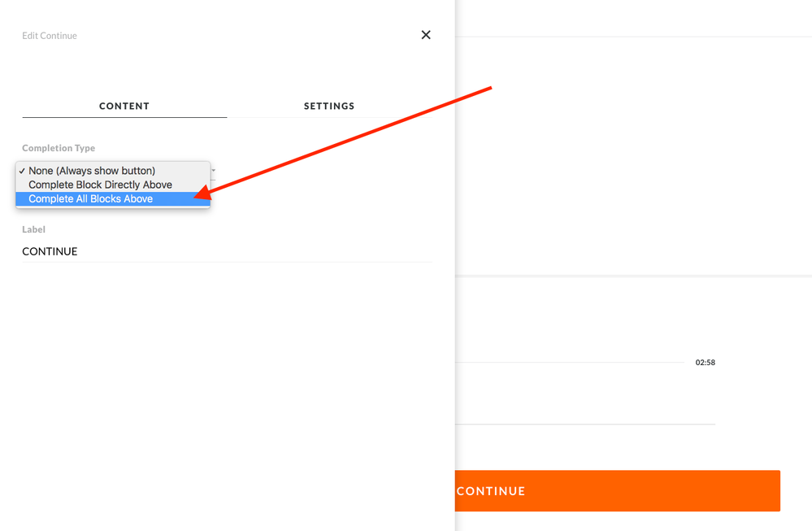Click the Completion Type field heading
The height and width of the screenshot is (531, 812).
coord(59,148)
